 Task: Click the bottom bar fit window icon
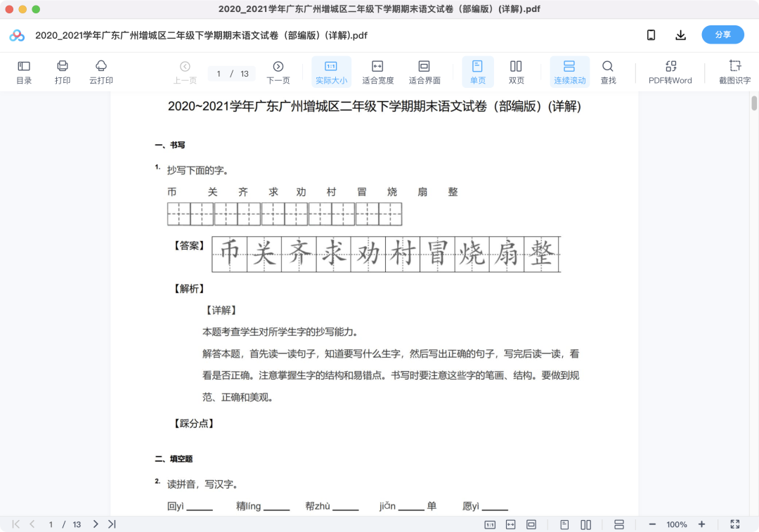(531, 525)
